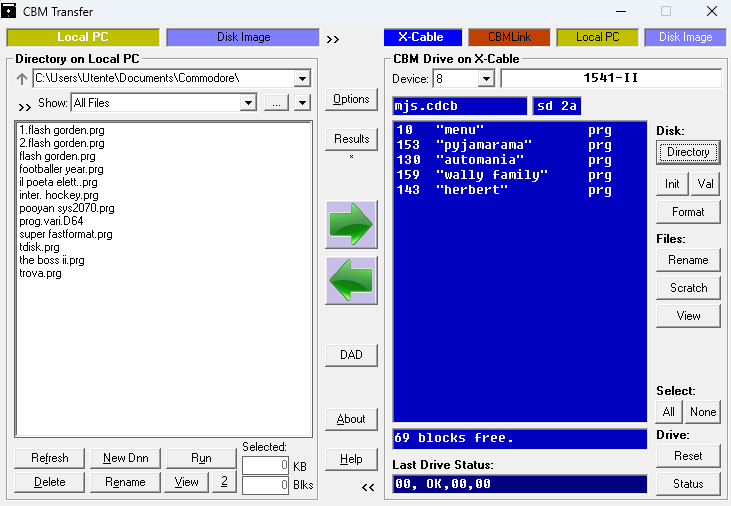Select the right Disk Image tab

pyautogui.click(x=685, y=37)
